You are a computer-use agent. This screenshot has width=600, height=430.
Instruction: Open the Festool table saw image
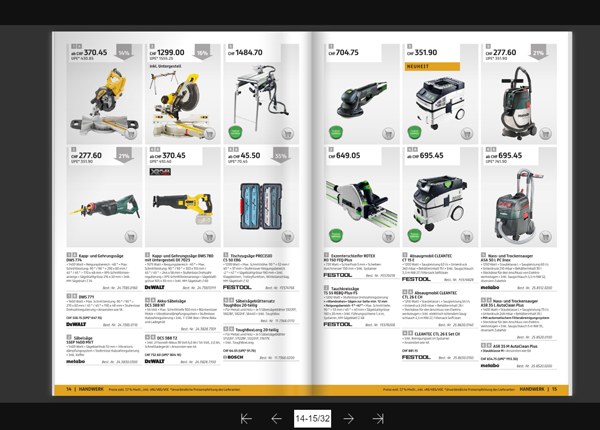tap(261, 96)
